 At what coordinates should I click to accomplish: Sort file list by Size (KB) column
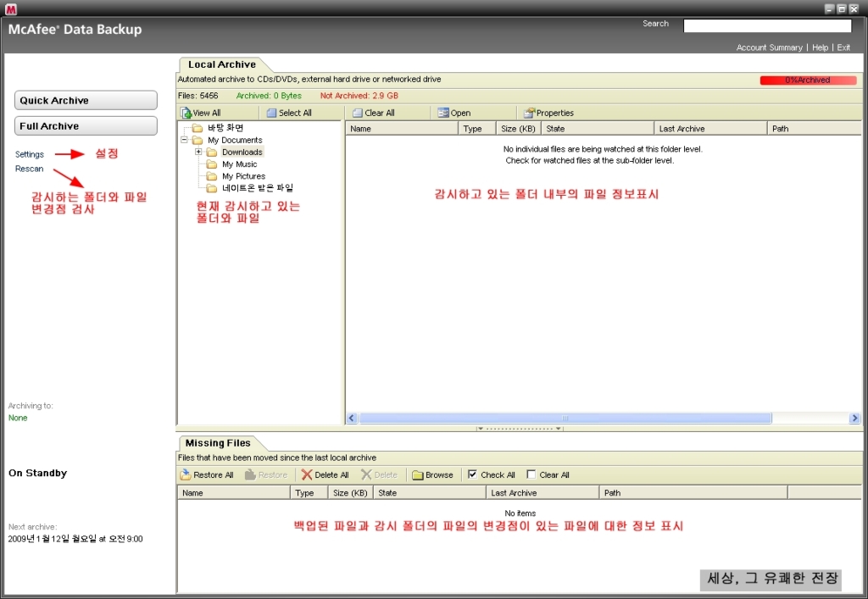(519, 128)
